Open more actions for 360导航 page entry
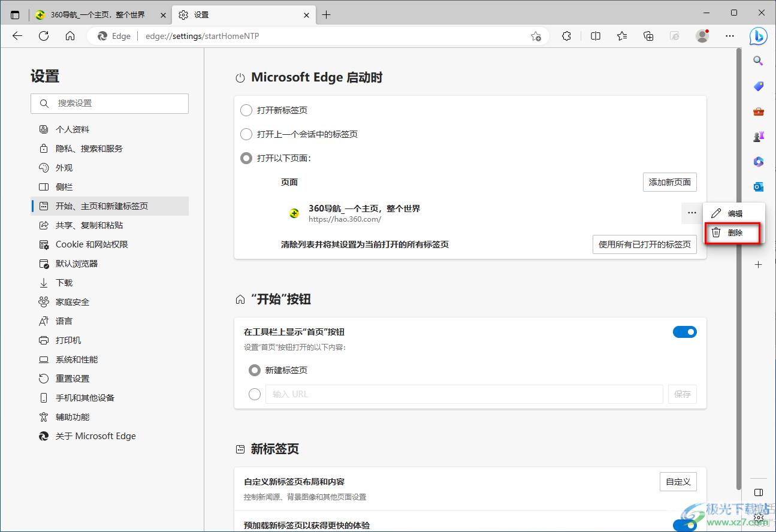This screenshot has height=532, width=776. point(692,213)
